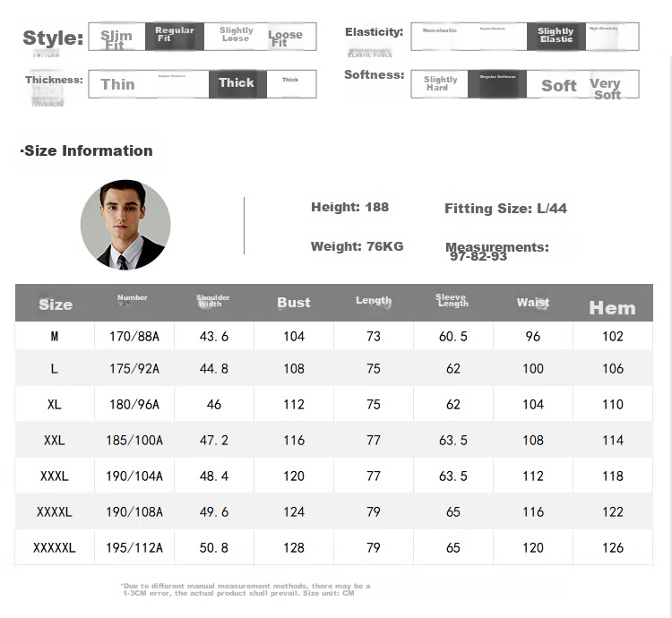The image size is (672, 618).
Task: Choose the Very Soft softness option
Action: point(606,89)
